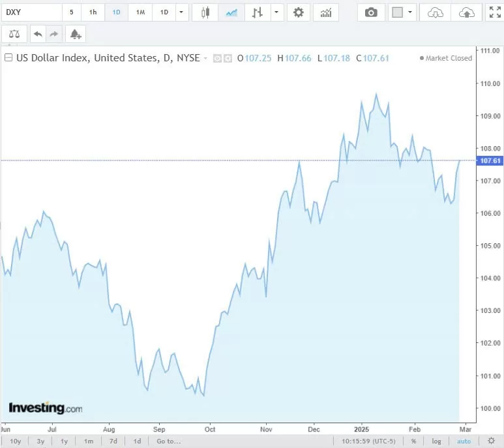Screen dimensions: 504x448
Task: Open chart properties gear in top toolbar
Action: [x=299, y=12]
